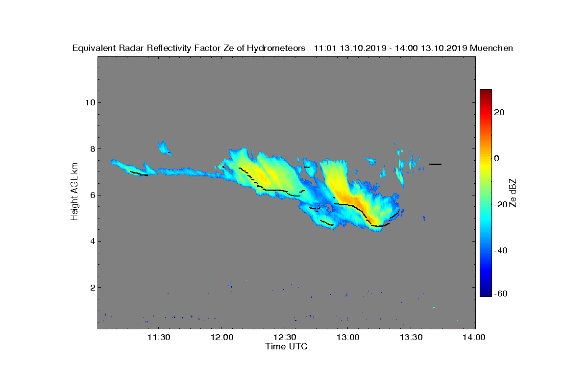Click the colorbar tick label -40
The image size is (588, 392).
pos(501,250)
